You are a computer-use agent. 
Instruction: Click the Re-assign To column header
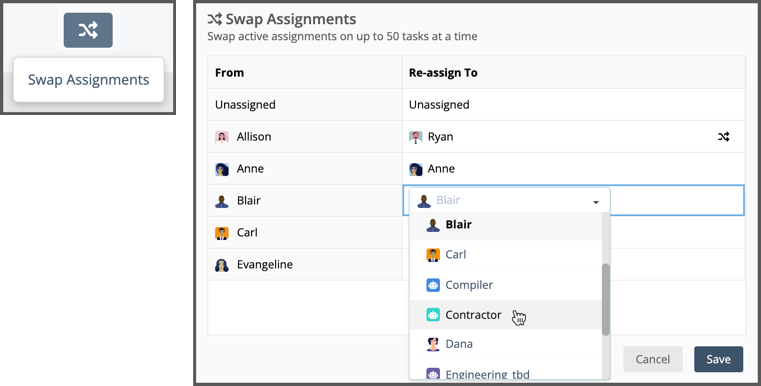(574, 73)
